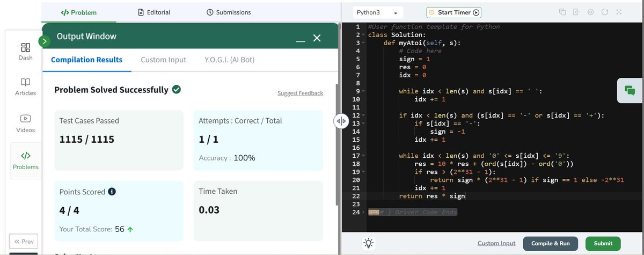Select the Compilation Results tab

coord(86,60)
